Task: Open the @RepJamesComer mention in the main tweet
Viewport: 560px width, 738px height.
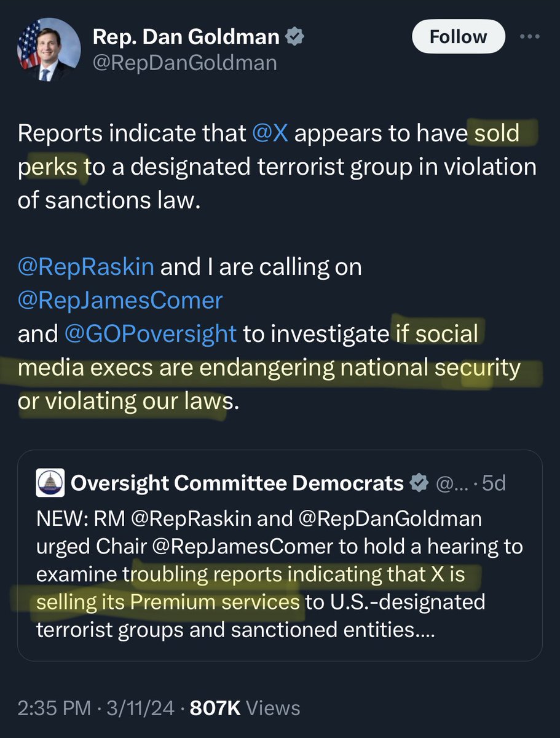Action: click(x=120, y=301)
